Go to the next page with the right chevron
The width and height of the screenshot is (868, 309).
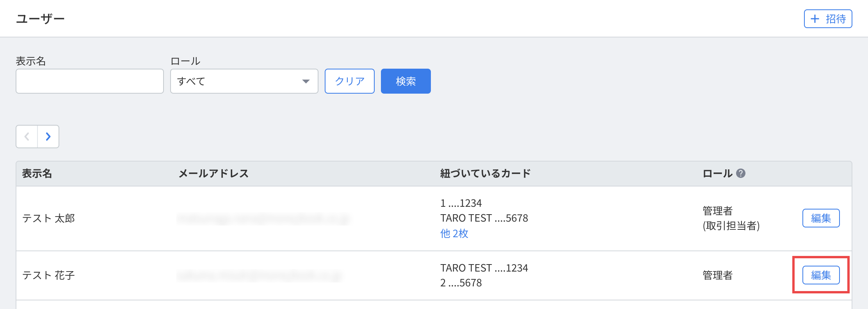[48, 137]
